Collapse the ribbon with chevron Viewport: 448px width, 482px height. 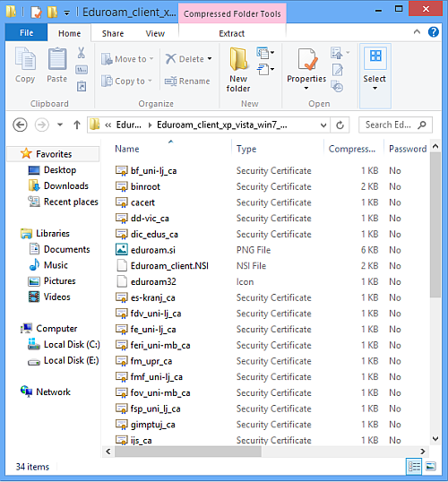point(417,31)
